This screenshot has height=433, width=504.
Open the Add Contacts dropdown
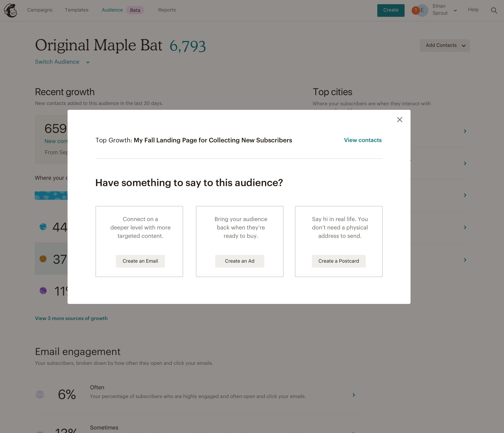click(445, 46)
